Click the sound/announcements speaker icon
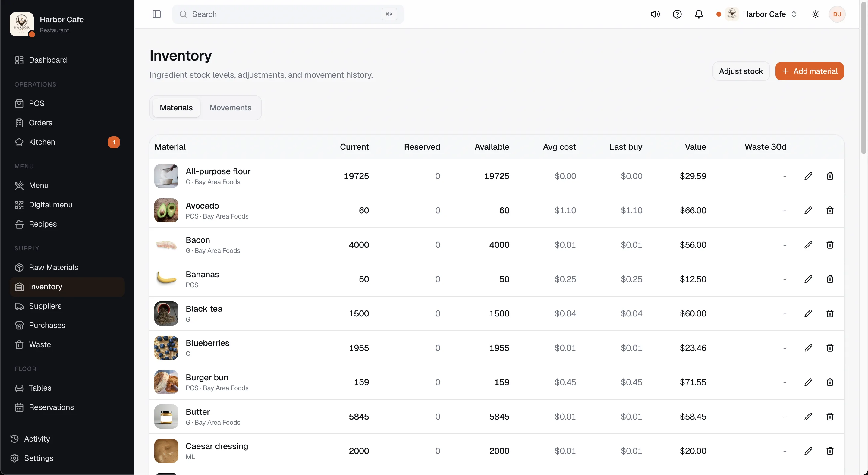Viewport: 868px width, 475px height. [655, 14]
